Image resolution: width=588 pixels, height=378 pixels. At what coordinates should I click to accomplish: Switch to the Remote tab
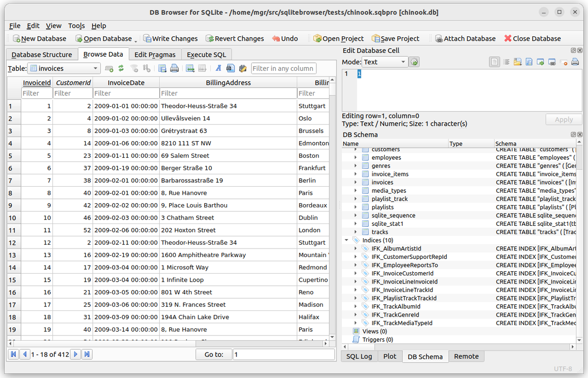[x=467, y=356]
